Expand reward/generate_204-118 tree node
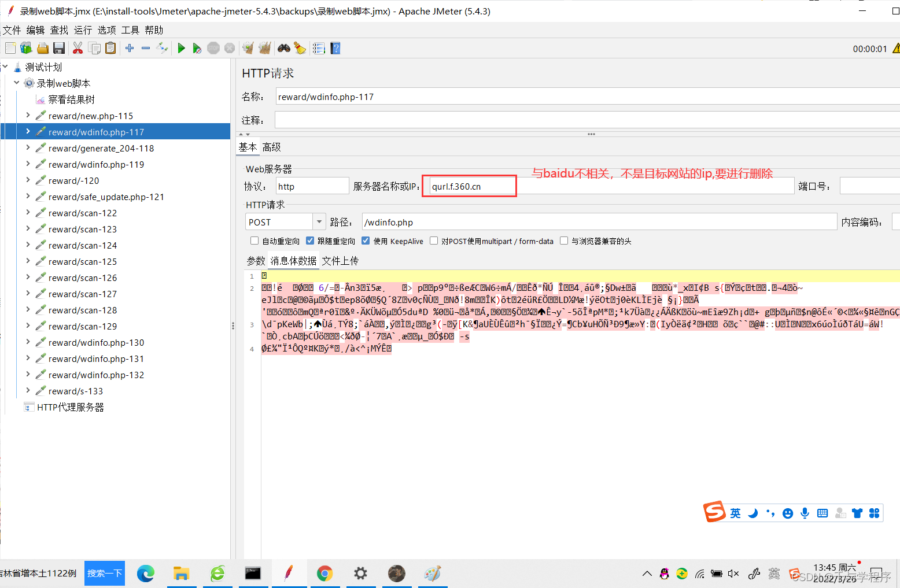The width and height of the screenshot is (900, 588). tap(28, 147)
